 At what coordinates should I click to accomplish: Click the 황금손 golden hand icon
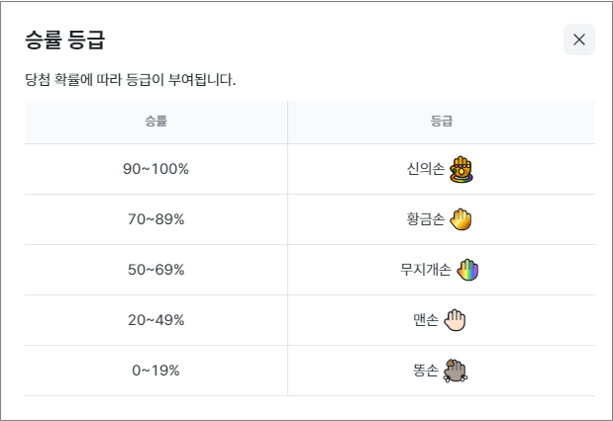(461, 219)
